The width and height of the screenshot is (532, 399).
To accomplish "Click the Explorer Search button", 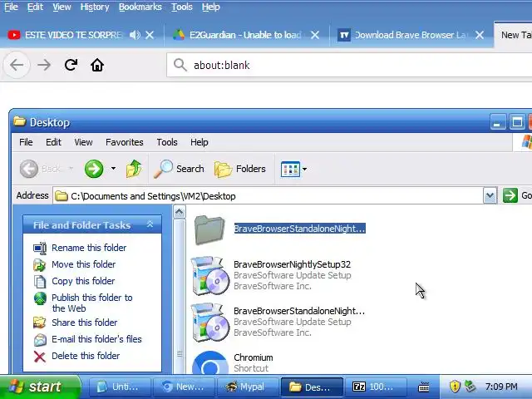I will [x=179, y=169].
